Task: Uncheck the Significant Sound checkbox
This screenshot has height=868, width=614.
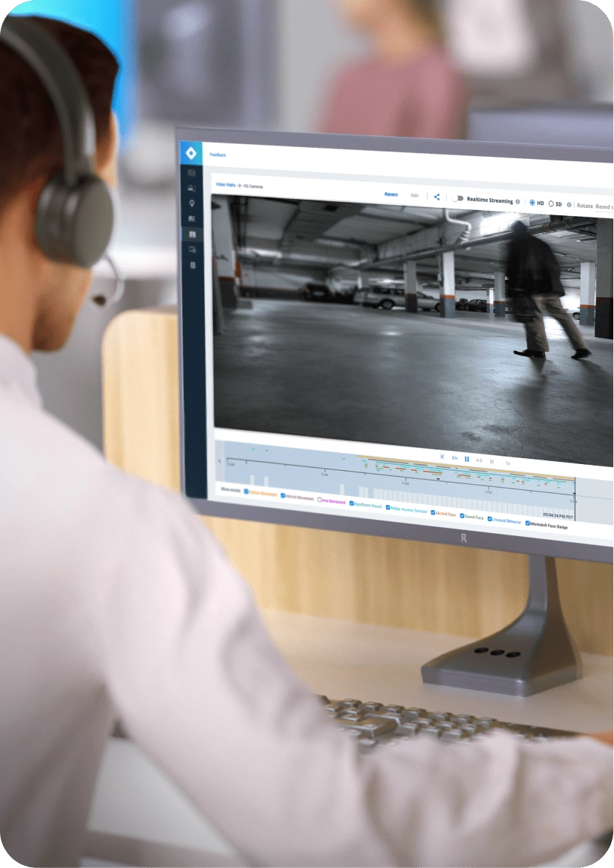Action: click(352, 503)
